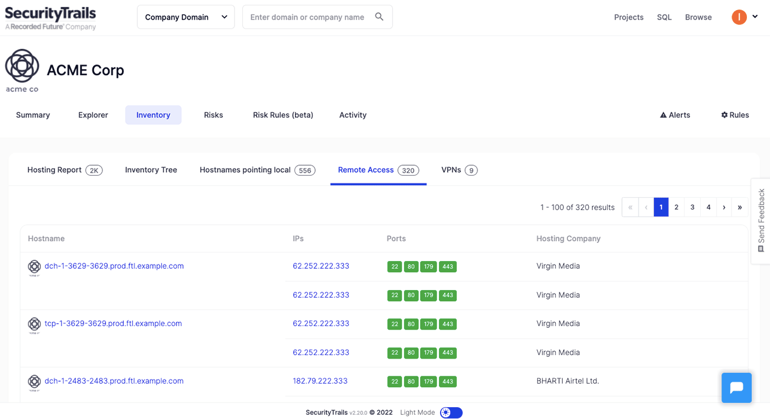Go to next page with single chevron

click(x=724, y=207)
